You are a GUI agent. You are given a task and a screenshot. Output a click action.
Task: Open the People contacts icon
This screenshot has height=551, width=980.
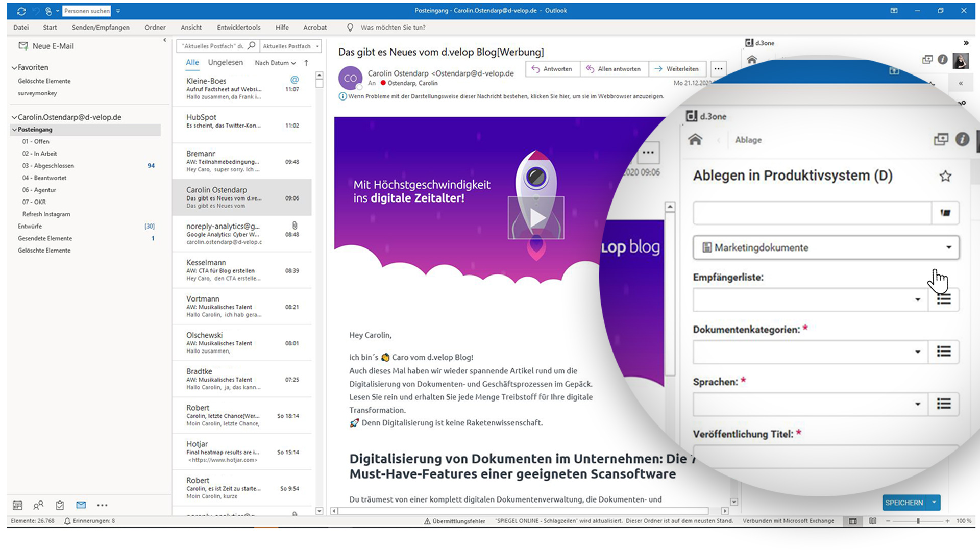click(38, 505)
